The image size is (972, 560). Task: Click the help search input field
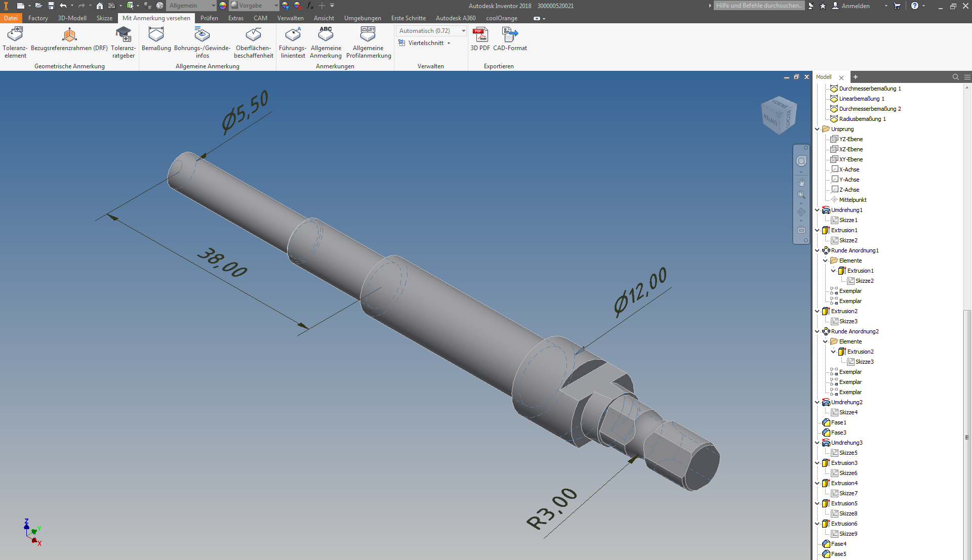tap(758, 6)
